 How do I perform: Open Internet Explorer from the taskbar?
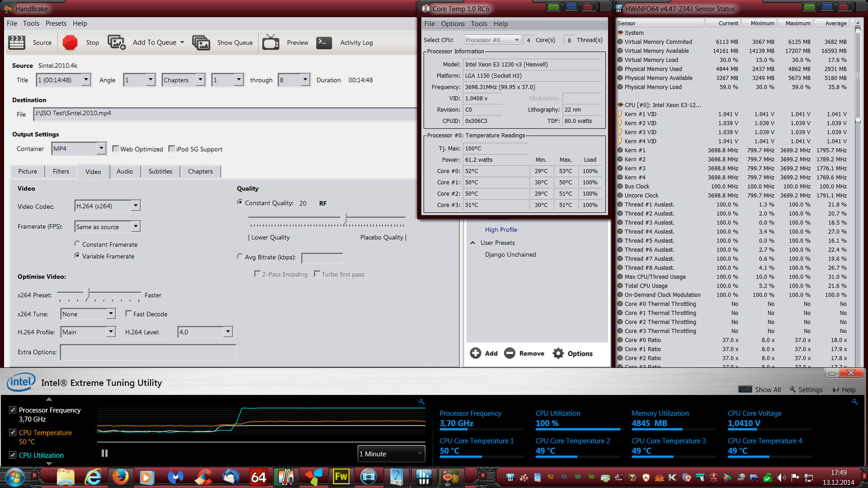pos(93,477)
